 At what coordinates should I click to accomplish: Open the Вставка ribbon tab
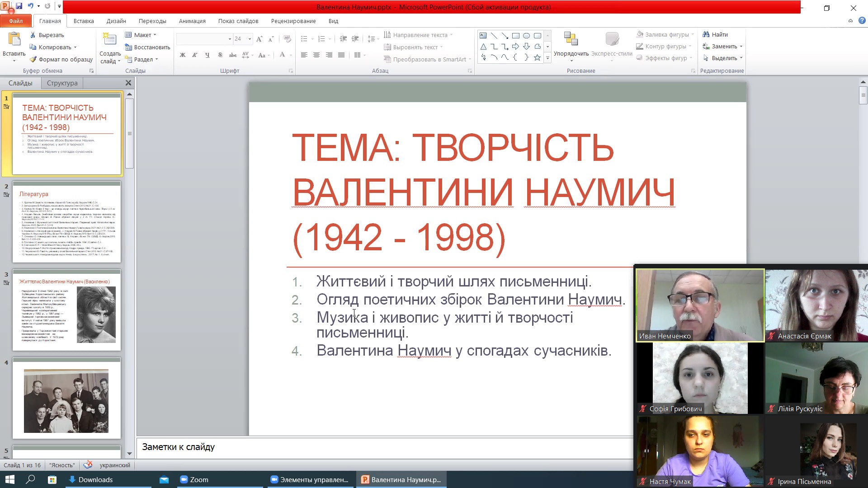point(84,21)
